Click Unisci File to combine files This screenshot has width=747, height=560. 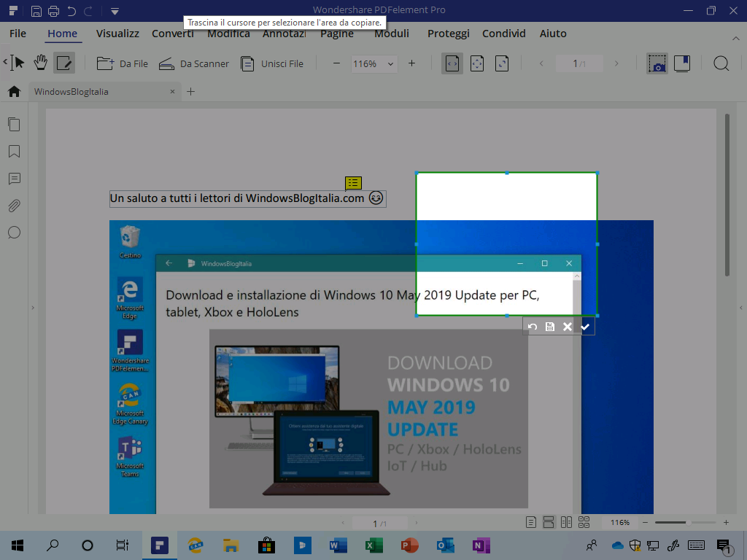point(271,63)
